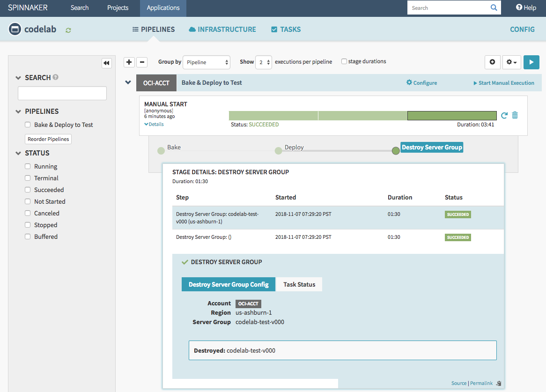Viewport: 546px width, 392px height.
Task: Click the Infrastructure cloud icon
Action: tap(192, 30)
